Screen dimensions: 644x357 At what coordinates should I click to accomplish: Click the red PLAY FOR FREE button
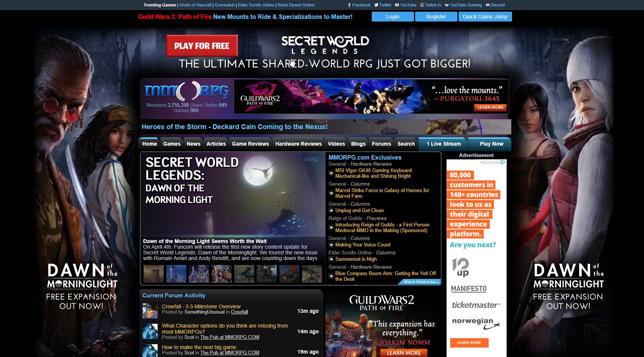(x=202, y=46)
